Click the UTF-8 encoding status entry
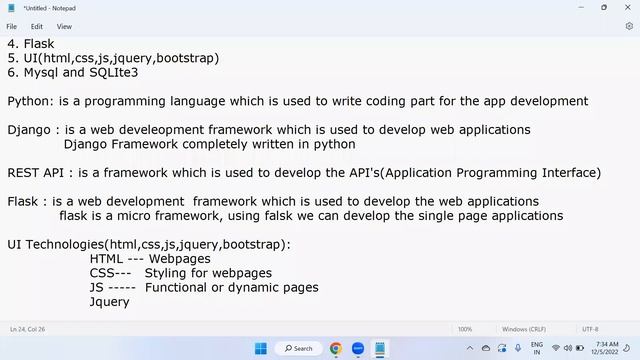The height and width of the screenshot is (360, 640). (590, 329)
